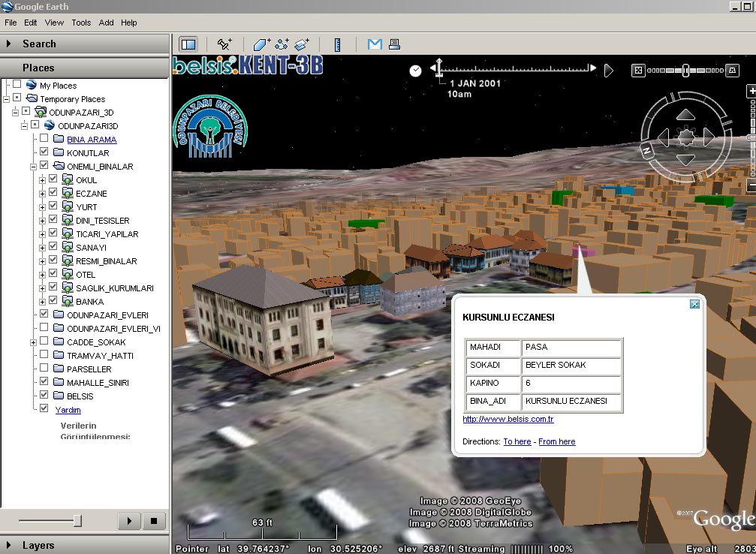Screen dimensions: 756x554
Task: Click the My Places globe icon
Action: 32,85
